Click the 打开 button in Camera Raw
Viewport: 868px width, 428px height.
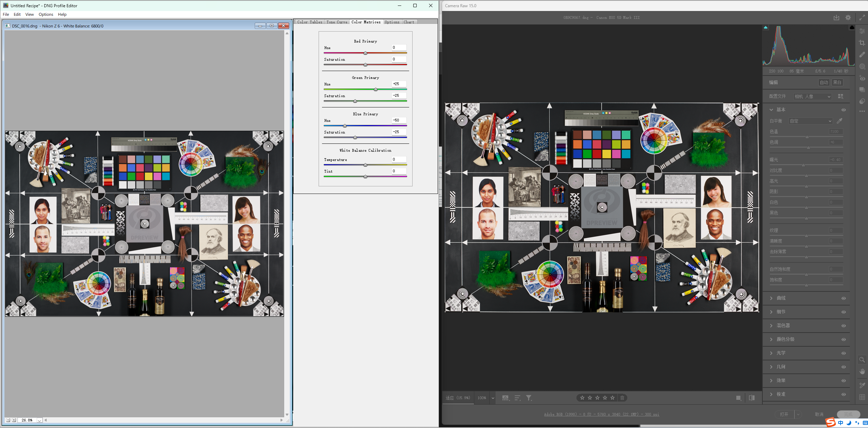click(x=784, y=414)
